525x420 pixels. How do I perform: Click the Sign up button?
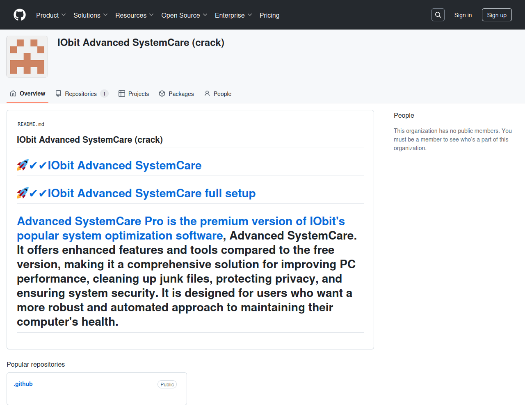[x=497, y=15]
